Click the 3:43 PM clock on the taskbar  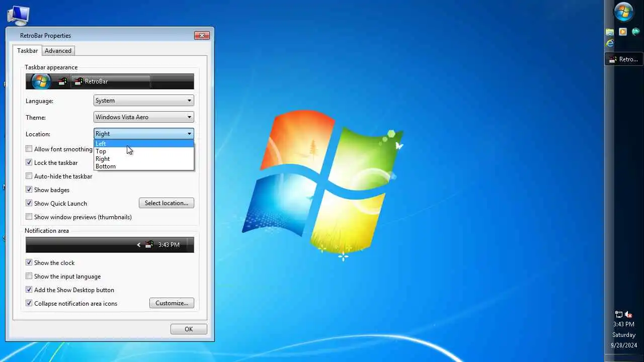point(624,324)
